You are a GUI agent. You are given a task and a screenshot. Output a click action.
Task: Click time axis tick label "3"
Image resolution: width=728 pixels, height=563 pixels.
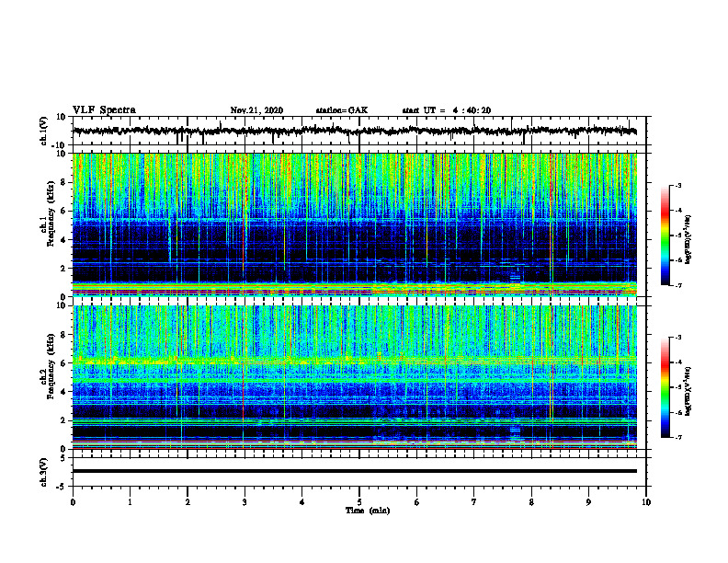(245, 502)
